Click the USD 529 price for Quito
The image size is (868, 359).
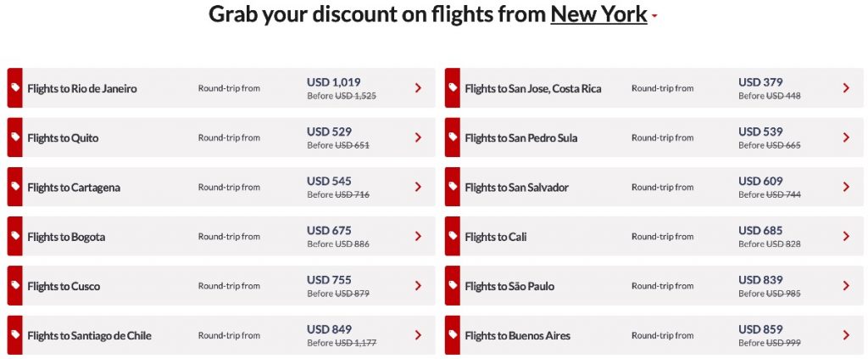point(329,132)
